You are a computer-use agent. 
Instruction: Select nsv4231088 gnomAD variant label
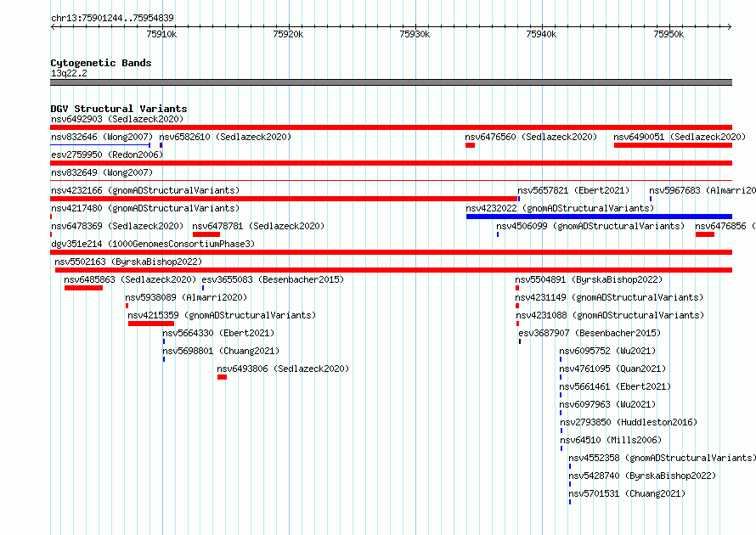click(610, 315)
